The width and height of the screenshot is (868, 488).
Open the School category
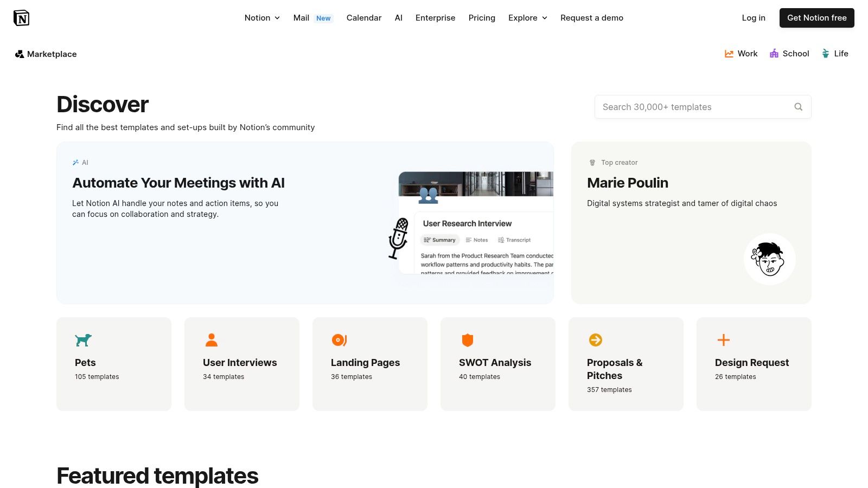point(789,54)
